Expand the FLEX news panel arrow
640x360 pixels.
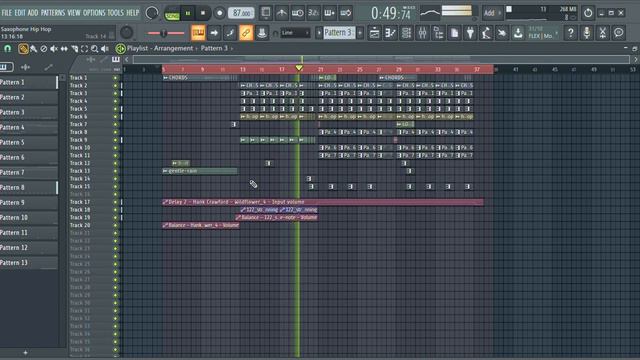(x=557, y=33)
